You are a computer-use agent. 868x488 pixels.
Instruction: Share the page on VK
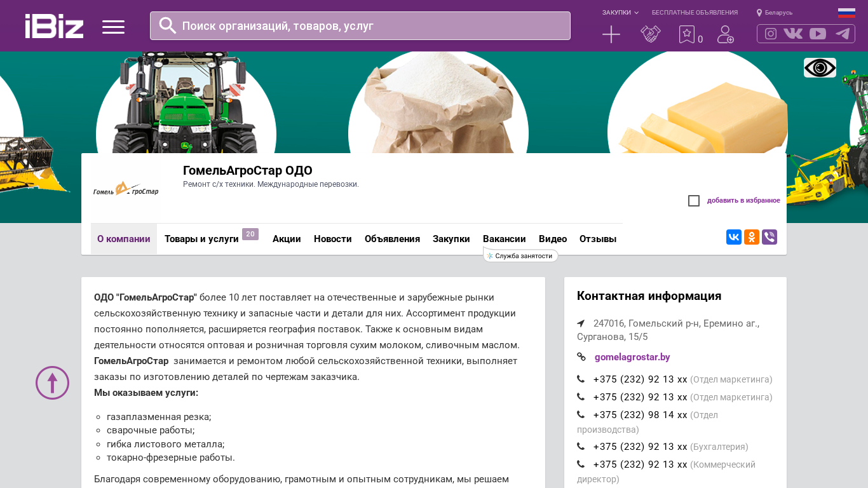734,237
